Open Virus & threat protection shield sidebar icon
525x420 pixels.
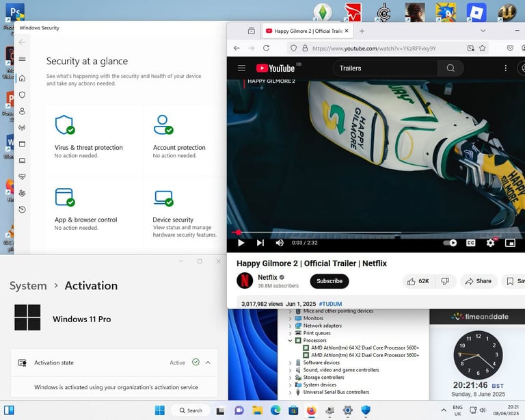click(x=22, y=95)
